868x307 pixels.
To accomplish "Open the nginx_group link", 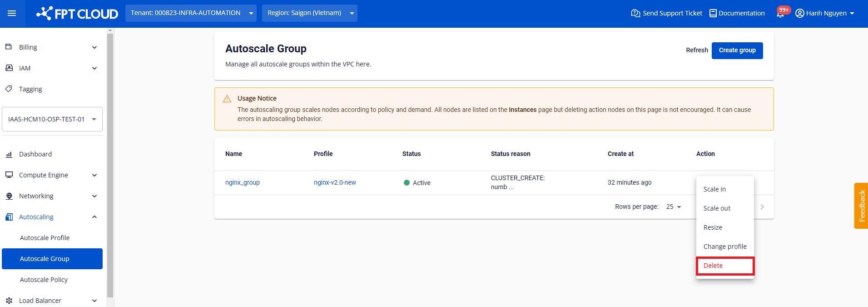I will tap(243, 182).
